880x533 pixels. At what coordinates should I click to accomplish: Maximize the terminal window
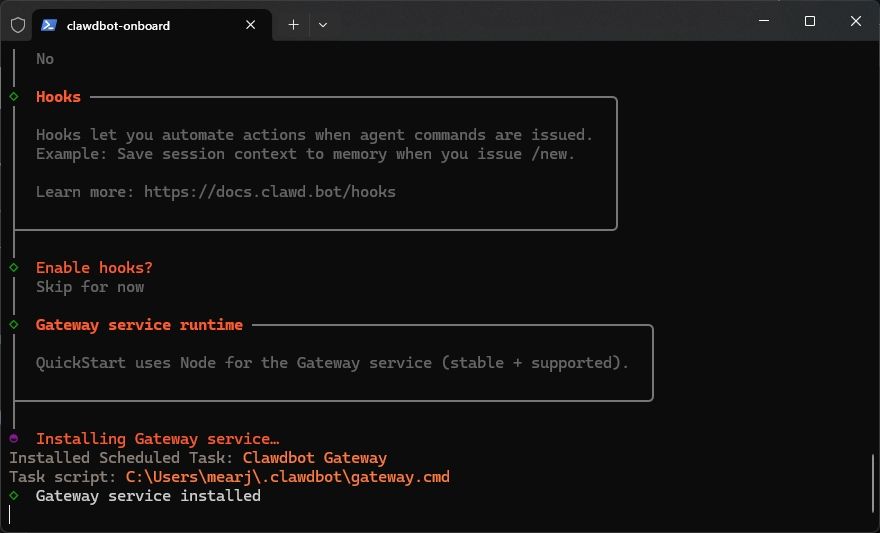[810, 21]
